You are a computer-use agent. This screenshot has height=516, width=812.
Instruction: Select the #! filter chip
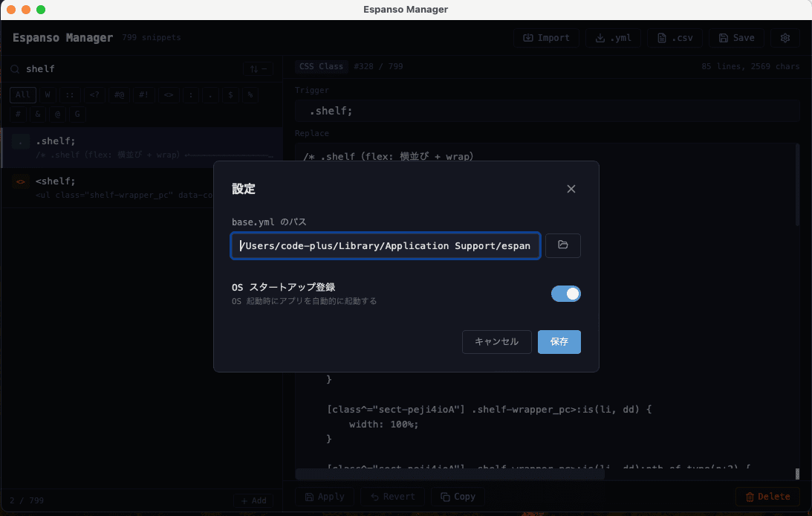(x=143, y=95)
